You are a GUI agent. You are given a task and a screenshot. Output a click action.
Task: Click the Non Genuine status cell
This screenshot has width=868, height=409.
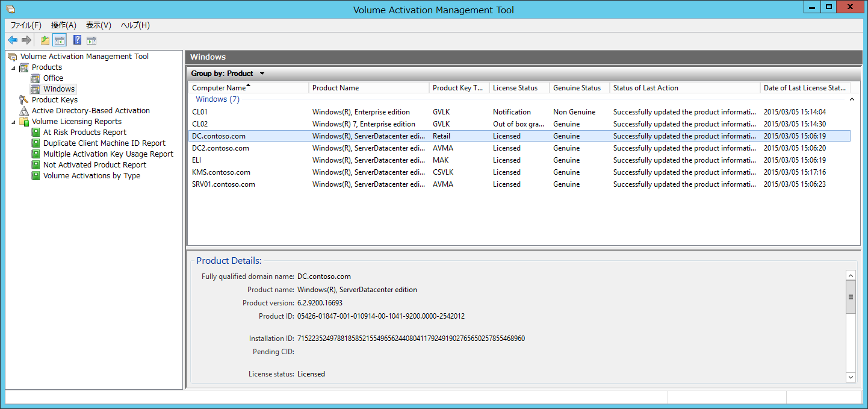pyautogui.click(x=574, y=112)
